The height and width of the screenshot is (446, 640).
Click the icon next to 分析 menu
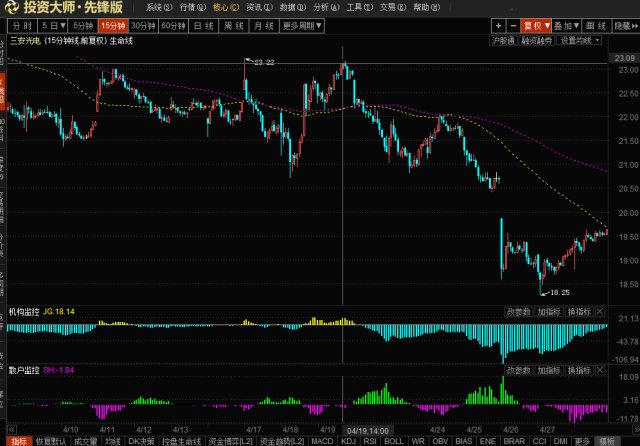[x=335, y=7]
